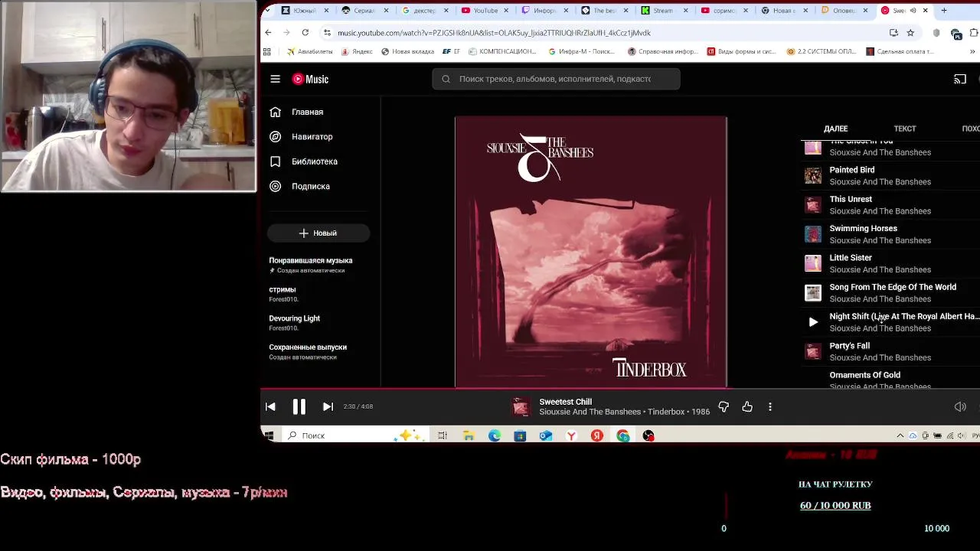980x551 pixels.
Task: Play Little Sister from the queue
Action: coord(891,263)
